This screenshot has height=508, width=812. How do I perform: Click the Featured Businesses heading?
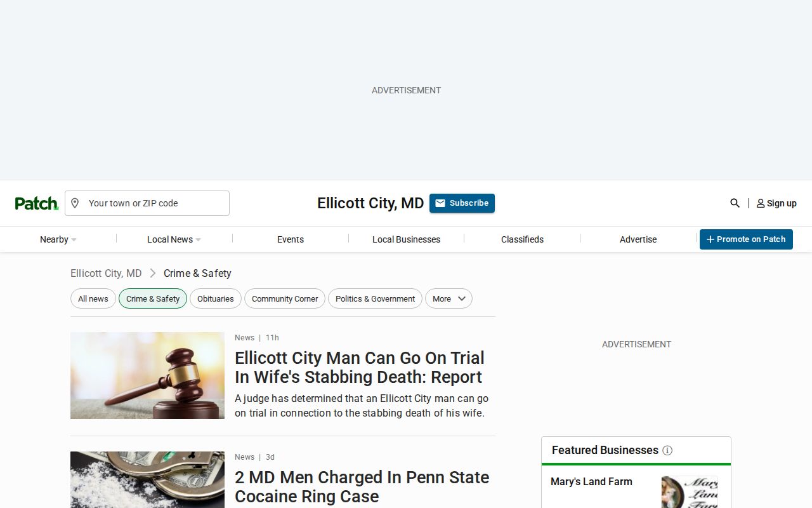click(605, 450)
